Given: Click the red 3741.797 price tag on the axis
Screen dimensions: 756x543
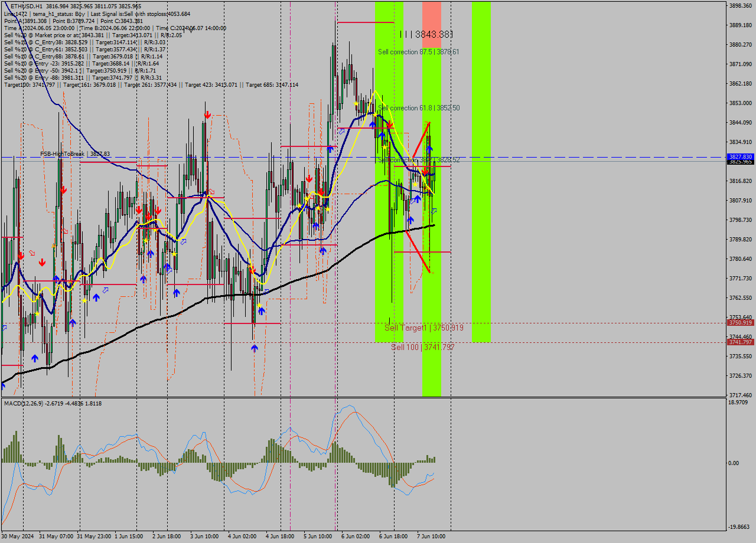Looking at the screenshot, I should pyautogui.click(x=740, y=342).
